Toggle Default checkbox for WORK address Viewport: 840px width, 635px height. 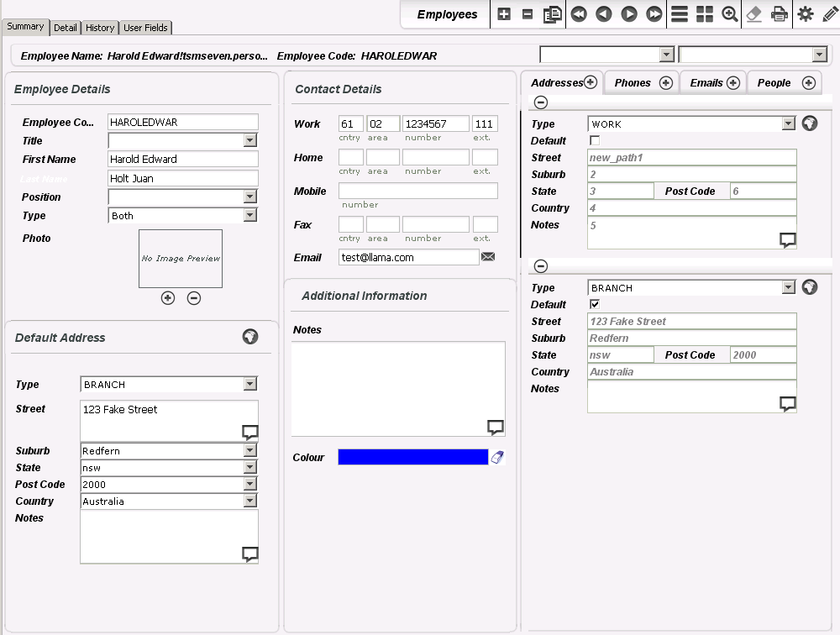596,140
